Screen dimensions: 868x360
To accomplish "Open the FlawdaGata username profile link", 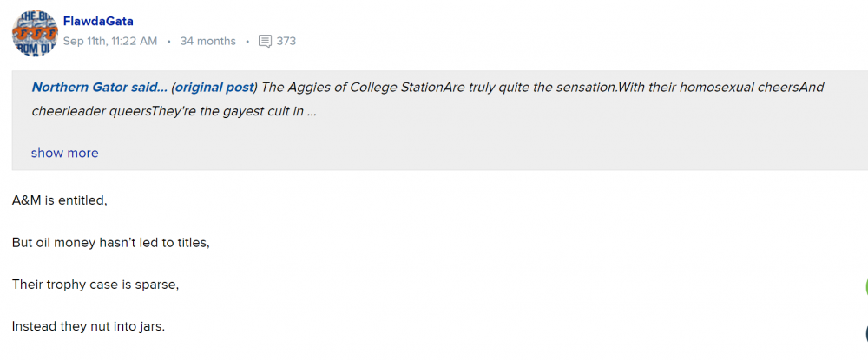I will tap(98, 21).
